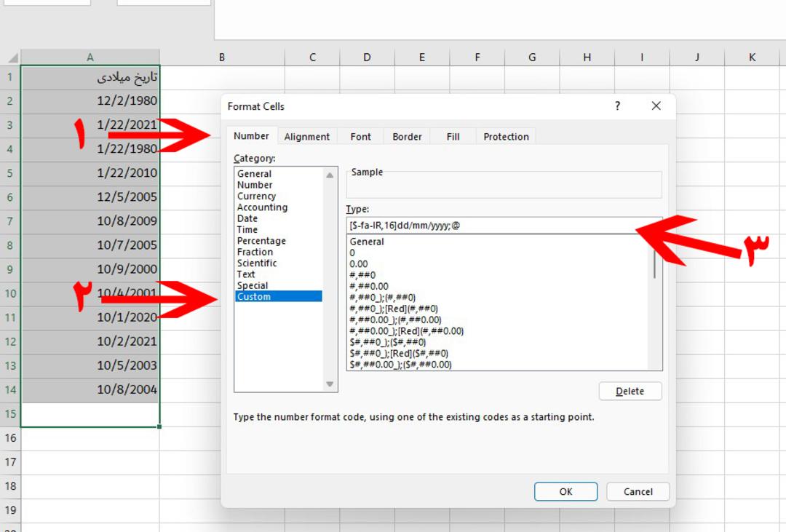The height and width of the screenshot is (532, 786).
Task: Click the Help question mark icon
Action: [x=617, y=106]
